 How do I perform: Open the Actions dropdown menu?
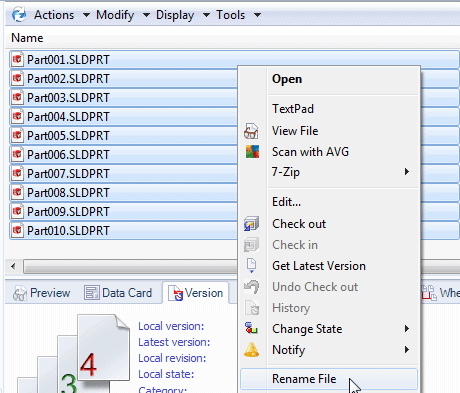(x=61, y=15)
